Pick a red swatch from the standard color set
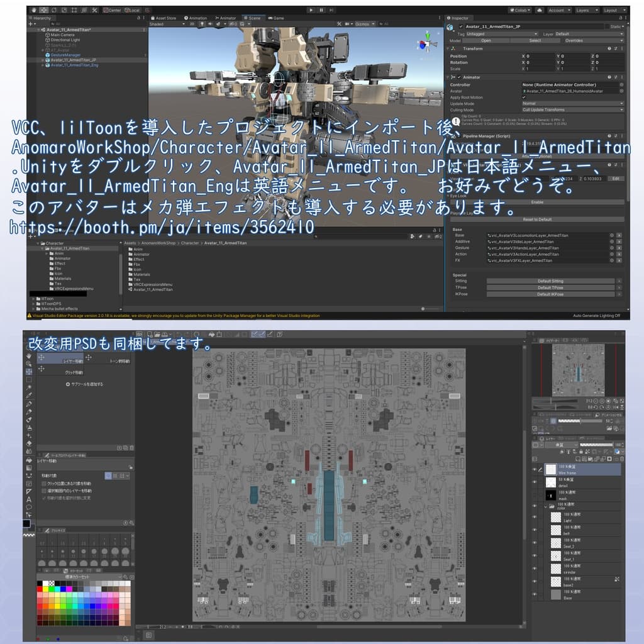The height and width of the screenshot is (644, 644). point(40,589)
